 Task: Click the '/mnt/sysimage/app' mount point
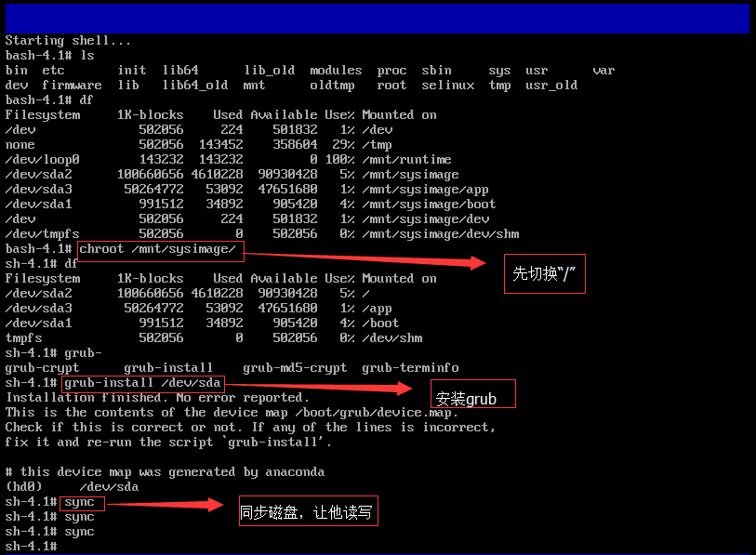(x=425, y=190)
